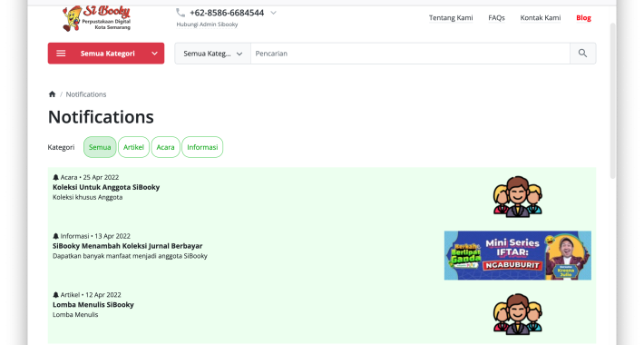Open the red Semua Kategori menu button
The width and height of the screenshot is (644, 345).
tap(106, 54)
